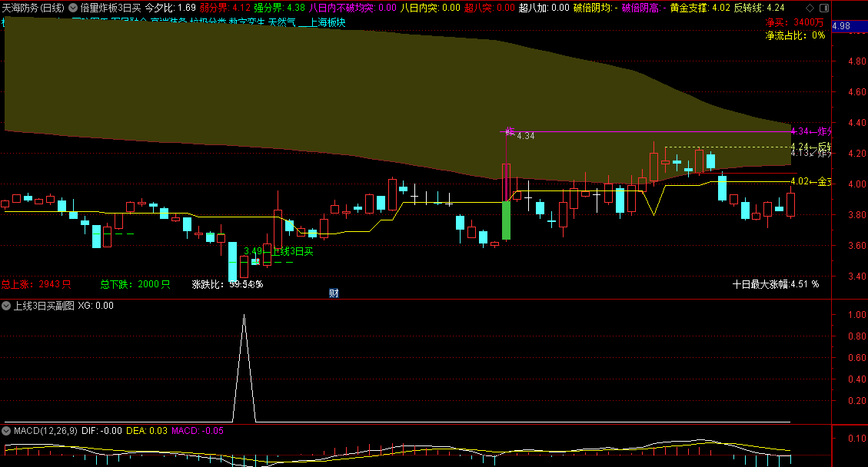Click the diamond icon at top right
The width and height of the screenshot is (868, 467).
pyautogui.click(x=810, y=8)
